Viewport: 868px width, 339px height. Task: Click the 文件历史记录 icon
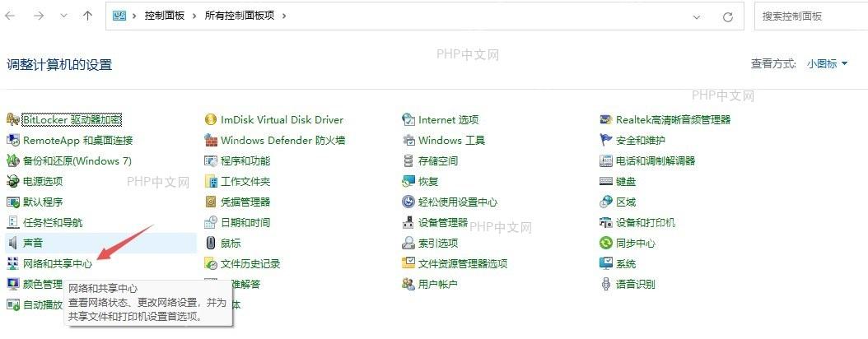pyautogui.click(x=211, y=264)
